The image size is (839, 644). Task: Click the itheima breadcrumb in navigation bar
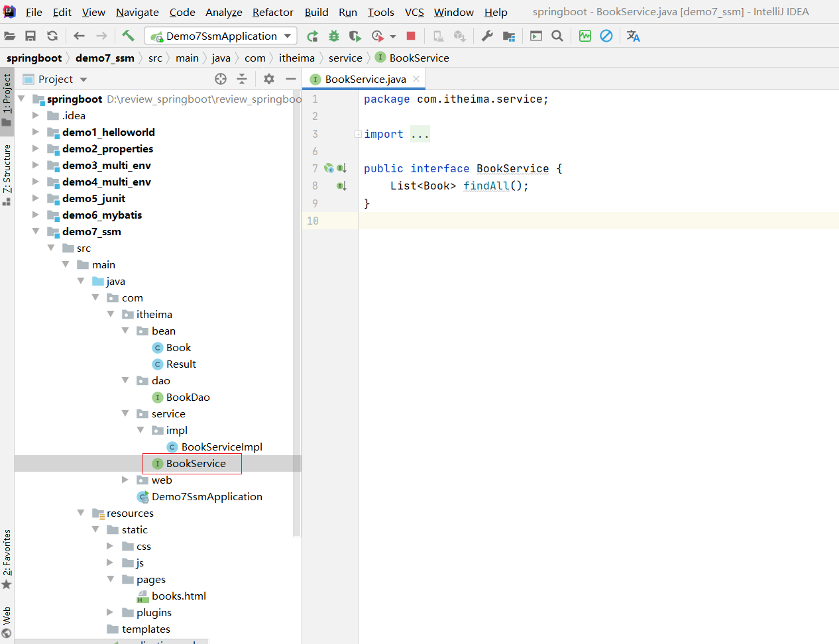click(x=296, y=58)
